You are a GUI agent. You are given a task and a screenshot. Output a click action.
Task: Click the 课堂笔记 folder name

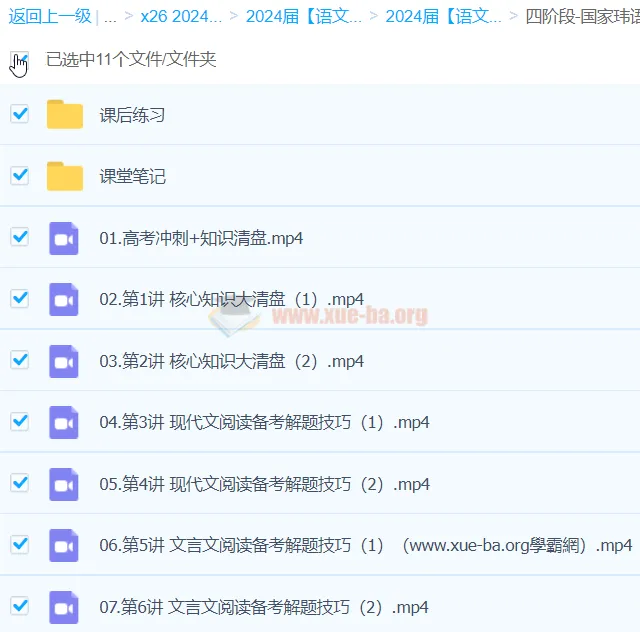(x=132, y=176)
